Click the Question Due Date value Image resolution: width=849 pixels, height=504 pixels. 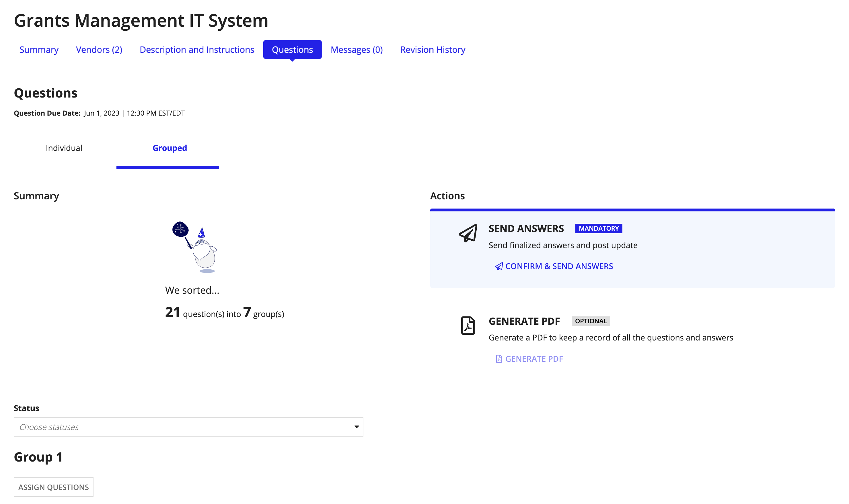135,113
